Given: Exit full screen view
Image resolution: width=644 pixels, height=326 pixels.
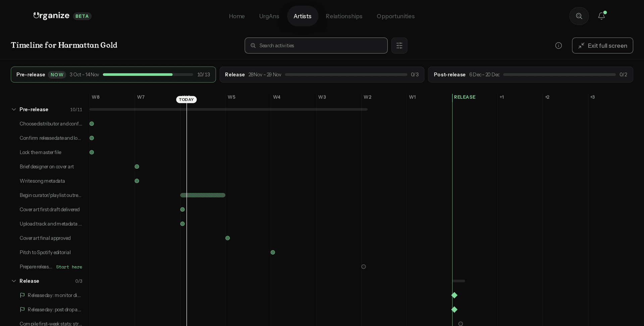Looking at the screenshot, I should click(602, 46).
